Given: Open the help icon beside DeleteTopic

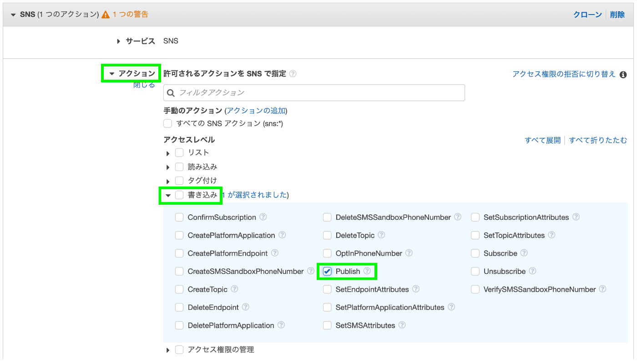Looking at the screenshot, I should (381, 235).
